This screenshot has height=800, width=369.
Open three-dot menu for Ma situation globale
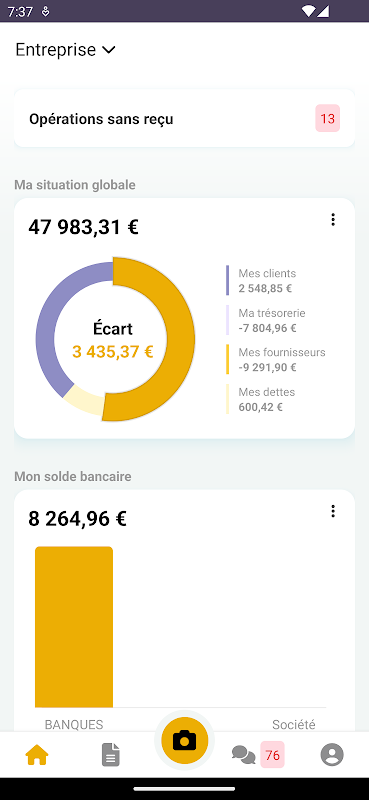(x=333, y=220)
